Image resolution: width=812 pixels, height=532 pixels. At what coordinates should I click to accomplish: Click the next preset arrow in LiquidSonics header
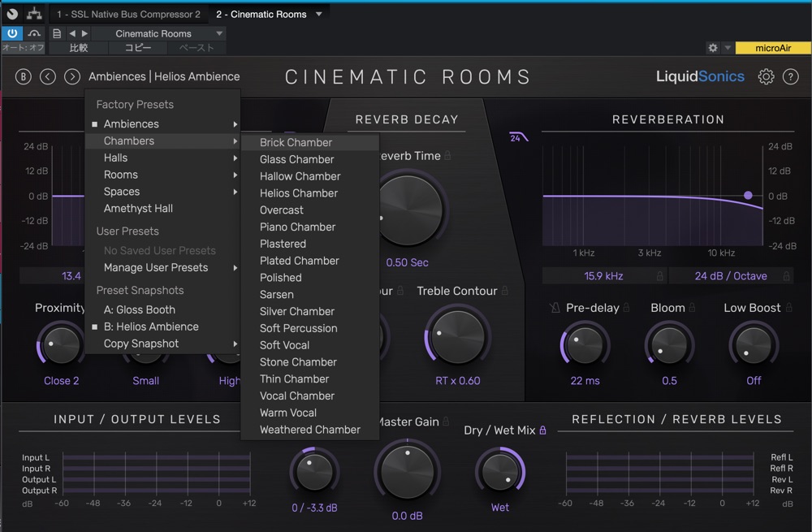(x=72, y=76)
